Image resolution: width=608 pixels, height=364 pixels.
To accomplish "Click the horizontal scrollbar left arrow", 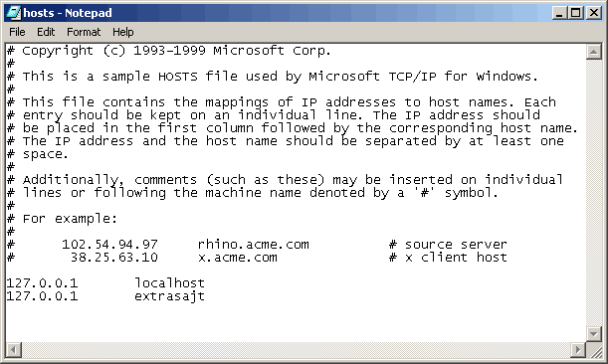I will click(x=14, y=350).
